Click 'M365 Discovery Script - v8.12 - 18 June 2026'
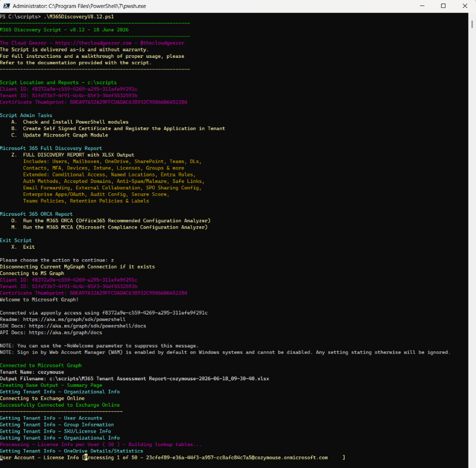Image resolution: width=476 pixels, height=468 pixels. [x=64, y=30]
